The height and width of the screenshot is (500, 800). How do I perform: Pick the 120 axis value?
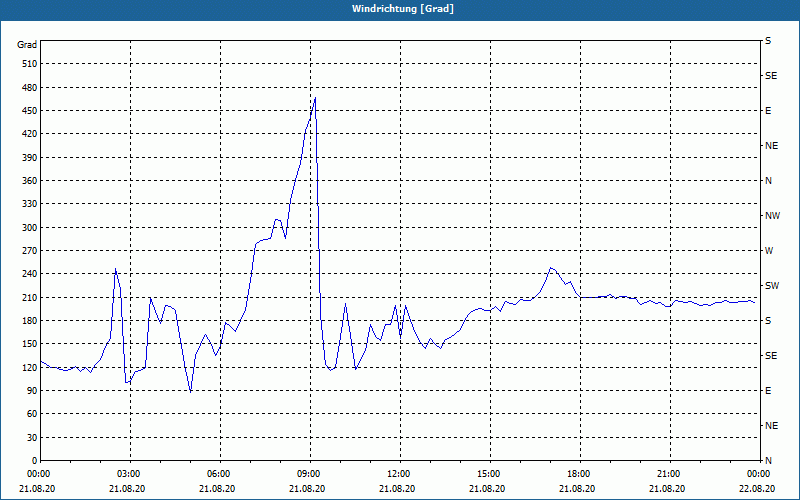coord(30,367)
